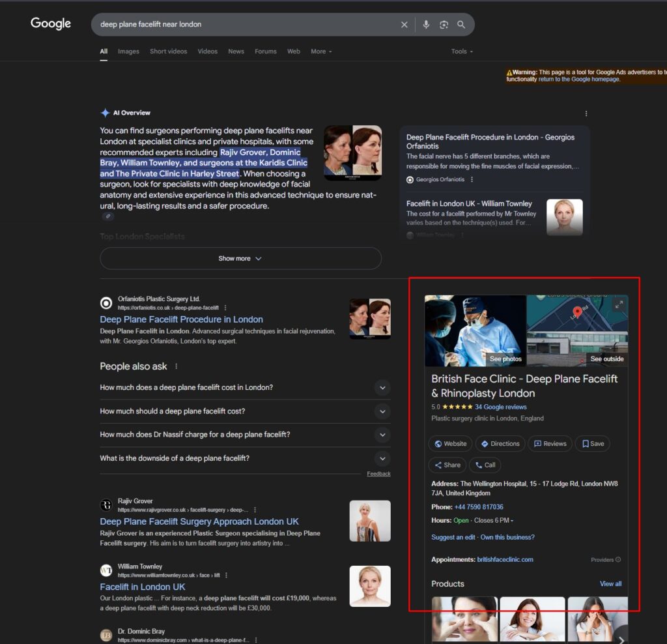The width and height of the screenshot is (667, 644).
Task: Switch to the Images tab
Action: tap(128, 51)
